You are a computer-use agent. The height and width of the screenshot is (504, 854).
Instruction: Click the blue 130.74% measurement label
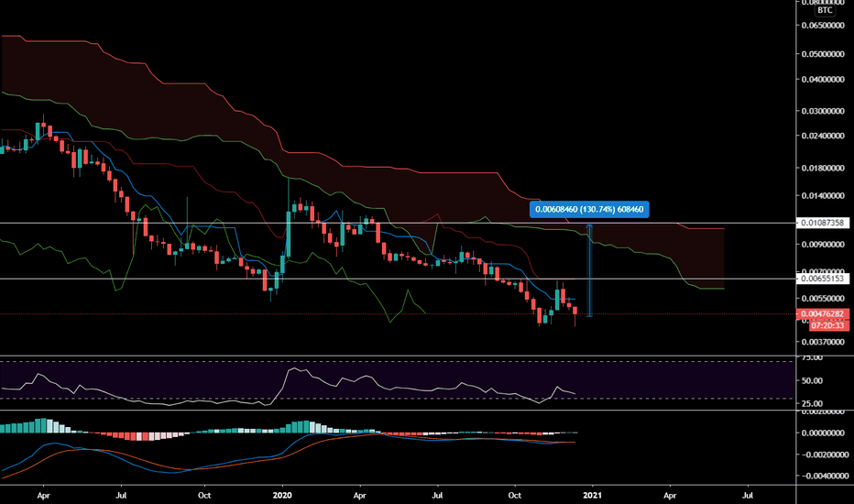click(x=589, y=209)
